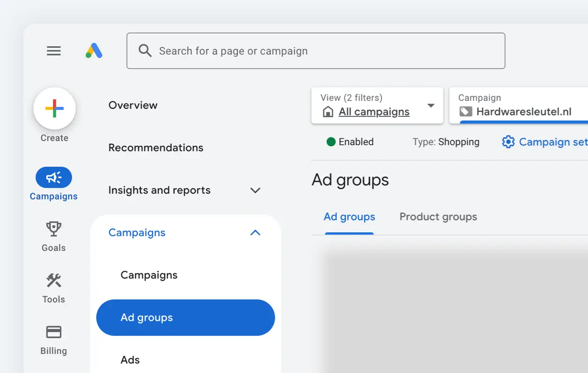Screen dimensions: 588x373
Task: Collapse the Campaigns menu section
Action: tap(255, 232)
